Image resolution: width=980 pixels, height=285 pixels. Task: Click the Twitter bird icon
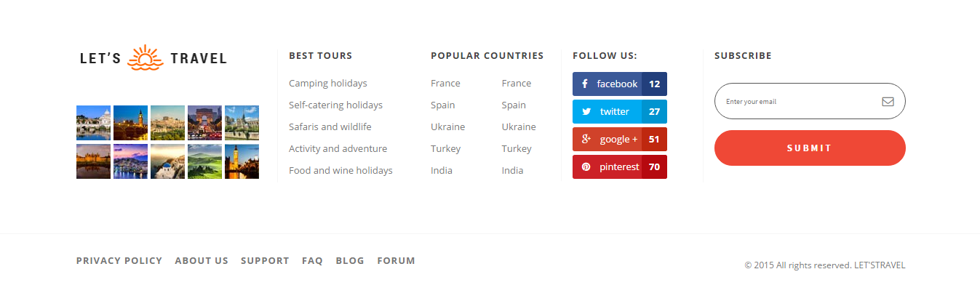click(586, 111)
